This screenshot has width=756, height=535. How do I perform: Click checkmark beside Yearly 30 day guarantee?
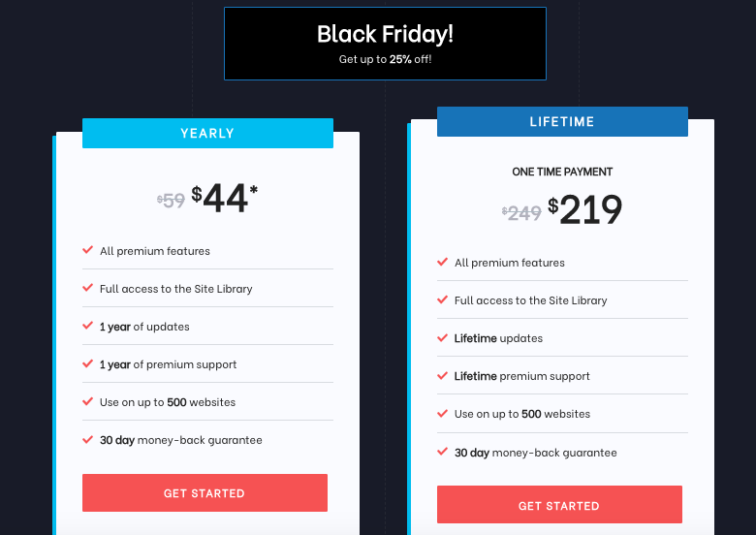[88, 440]
